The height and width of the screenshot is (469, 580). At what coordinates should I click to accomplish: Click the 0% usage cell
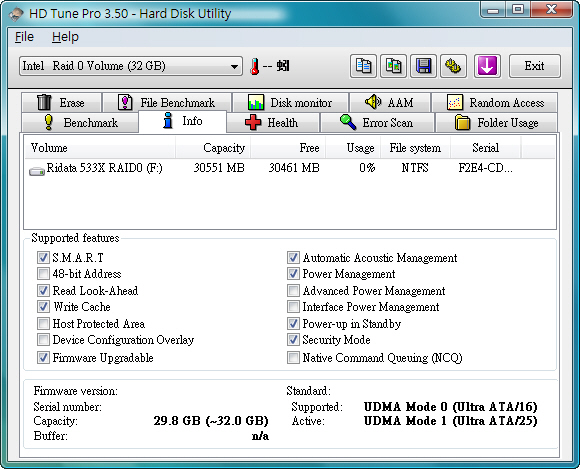coord(367,168)
